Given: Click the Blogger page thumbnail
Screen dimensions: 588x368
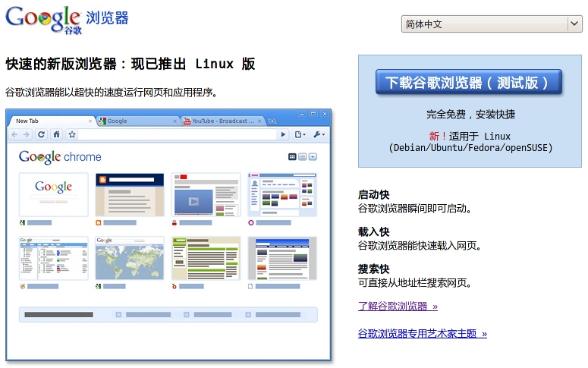Looking at the screenshot, I should tap(130, 194).
